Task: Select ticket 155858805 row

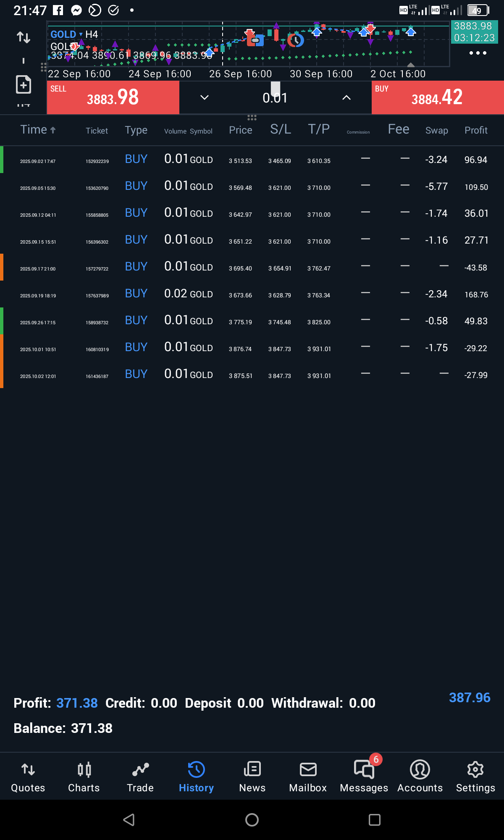Action: [x=252, y=213]
